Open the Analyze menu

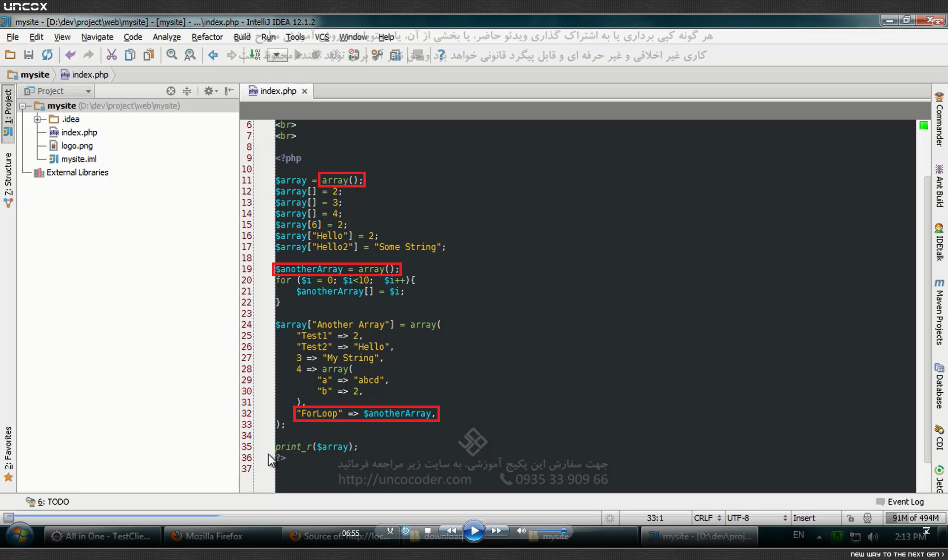(166, 37)
